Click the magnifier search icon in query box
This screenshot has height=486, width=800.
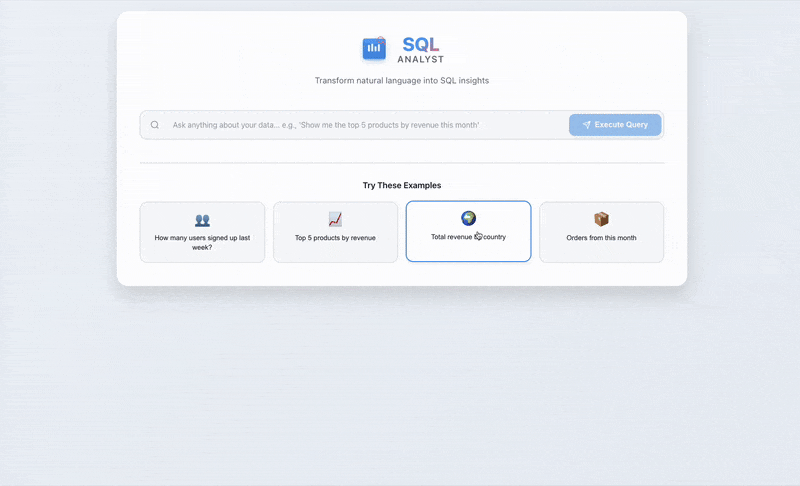pyautogui.click(x=155, y=125)
